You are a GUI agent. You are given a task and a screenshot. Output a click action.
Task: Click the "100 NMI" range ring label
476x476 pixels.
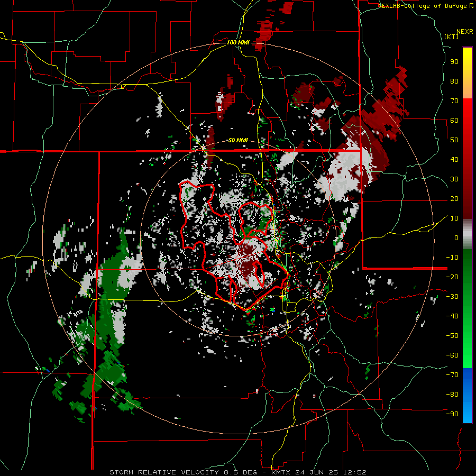[x=238, y=42]
